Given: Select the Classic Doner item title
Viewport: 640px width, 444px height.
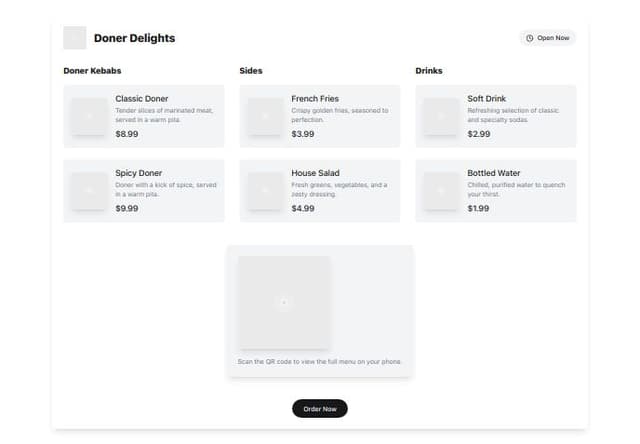Looking at the screenshot, I should [x=142, y=99].
